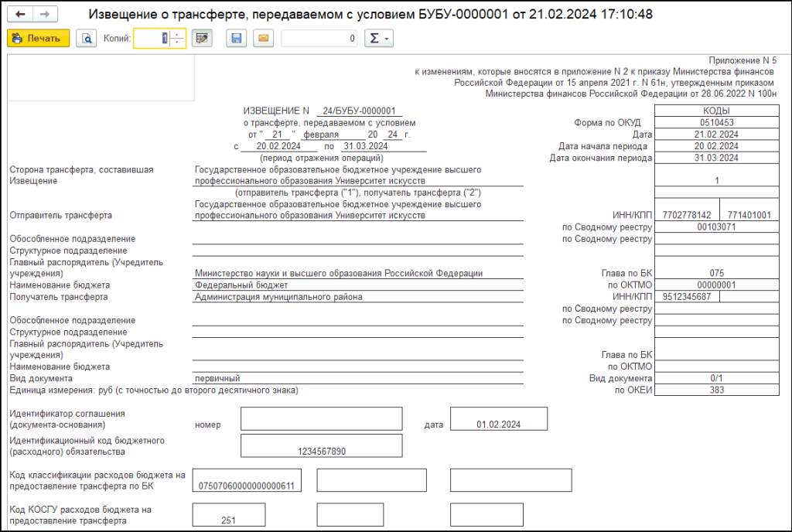
Task: Decrease number of copies with down arrow
Action: pyautogui.click(x=178, y=43)
